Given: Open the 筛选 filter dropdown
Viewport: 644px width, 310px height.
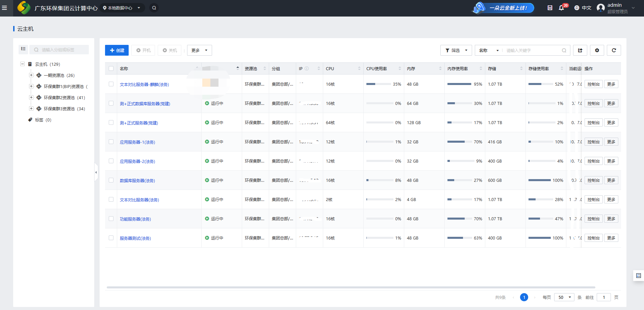Looking at the screenshot, I should point(456,50).
